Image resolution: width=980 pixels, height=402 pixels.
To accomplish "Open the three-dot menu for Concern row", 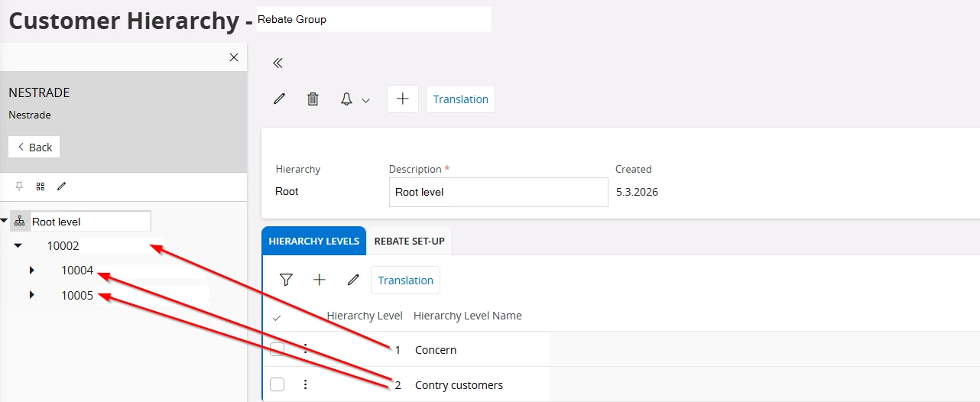I will coord(305,349).
